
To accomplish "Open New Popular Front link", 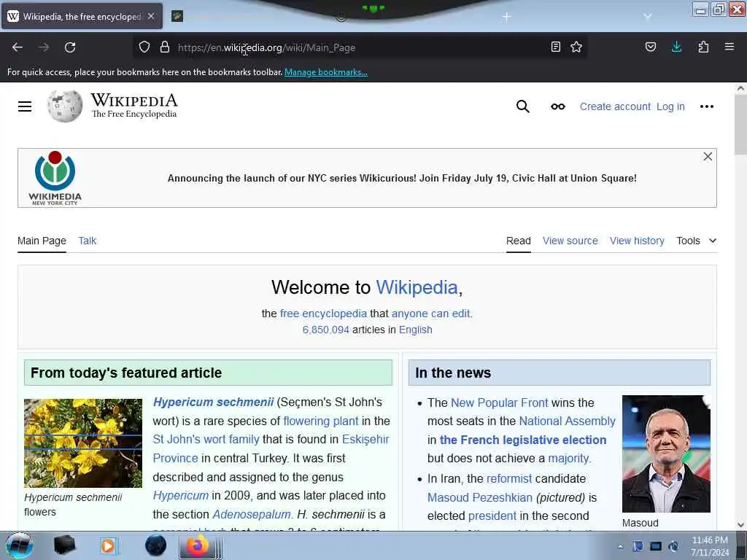I will (499, 402).
